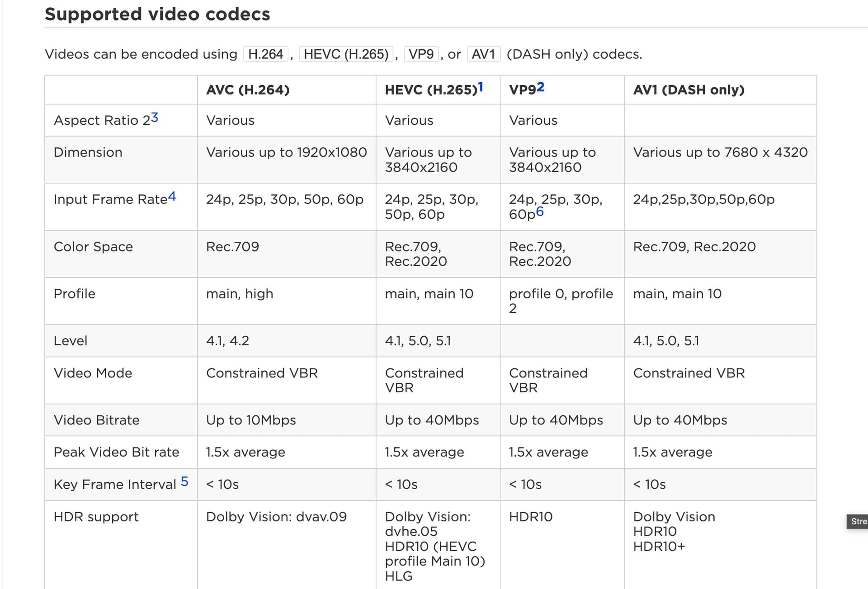
Task: Click the H.264 inline code tag
Action: pos(266,54)
